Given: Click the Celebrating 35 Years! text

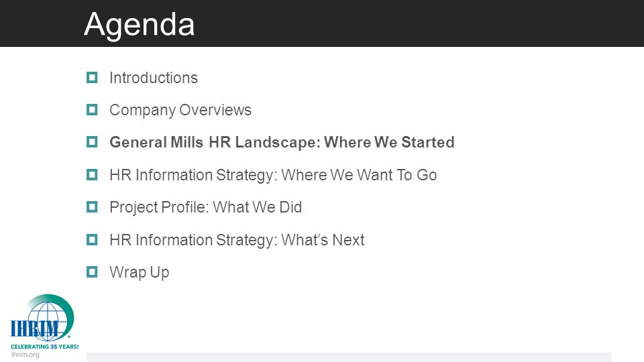Looking at the screenshot, I should (x=45, y=347).
